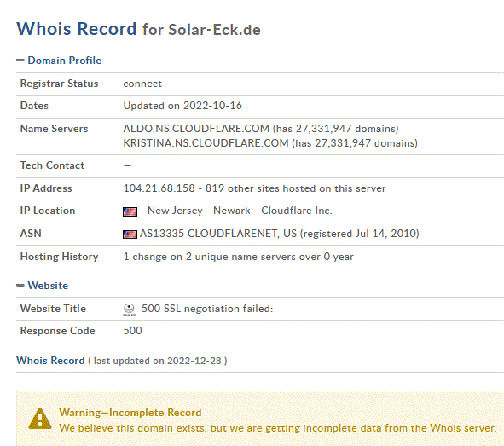Click the minus icon before Domain Profile
This screenshot has width=504, height=446.
(x=20, y=61)
